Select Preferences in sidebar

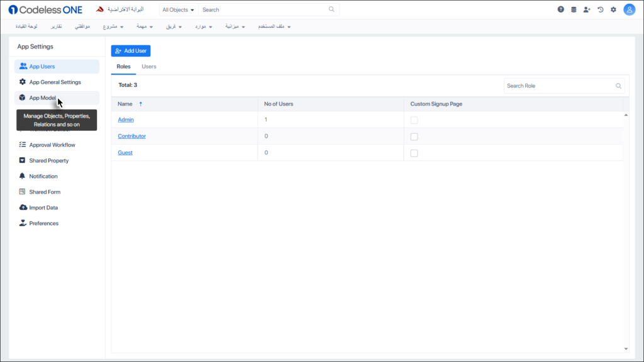(57, 223)
